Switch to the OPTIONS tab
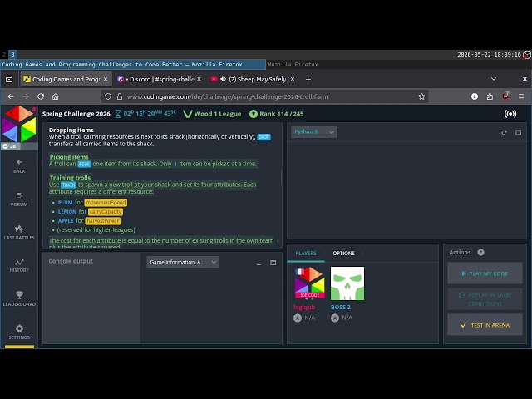532x399 pixels. 343,253
